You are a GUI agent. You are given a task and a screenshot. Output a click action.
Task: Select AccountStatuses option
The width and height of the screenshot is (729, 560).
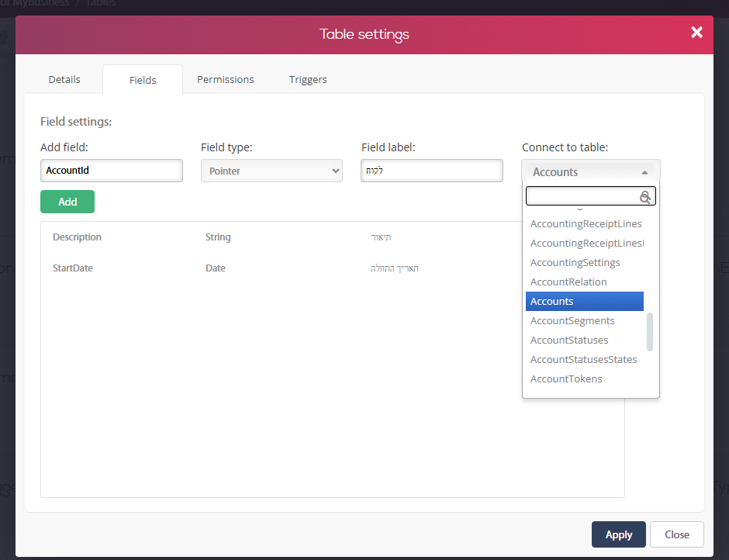click(x=585, y=340)
